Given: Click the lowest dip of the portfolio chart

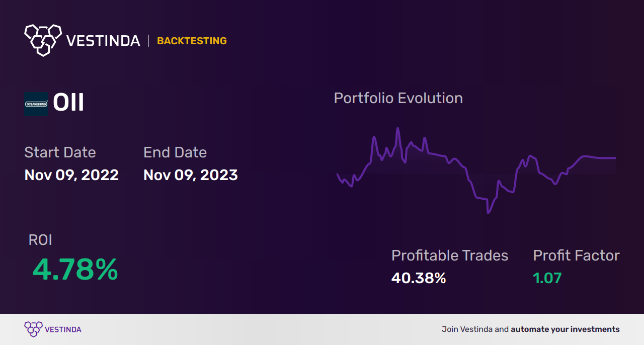Looking at the screenshot, I should pos(488,212).
